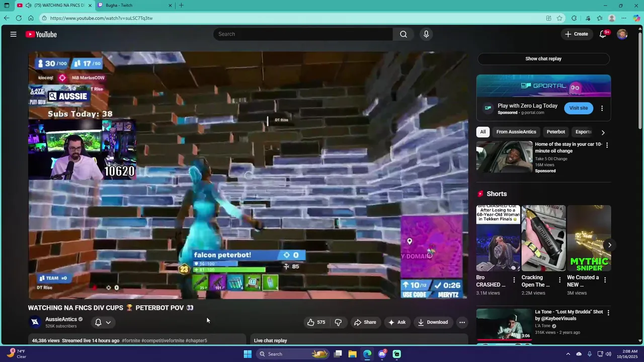
Task: Open Copilot sidebar icon
Action: tap(636, 18)
